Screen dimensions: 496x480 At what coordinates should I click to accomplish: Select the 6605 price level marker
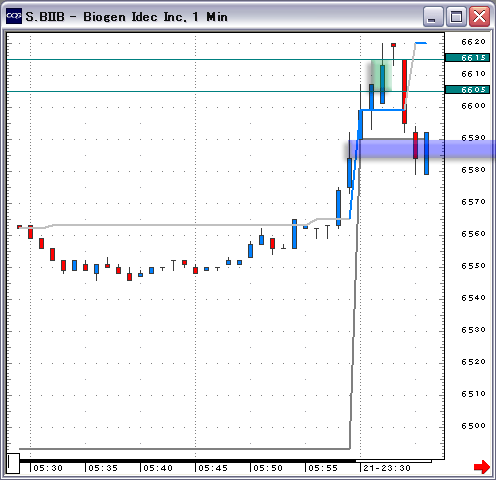[467, 90]
